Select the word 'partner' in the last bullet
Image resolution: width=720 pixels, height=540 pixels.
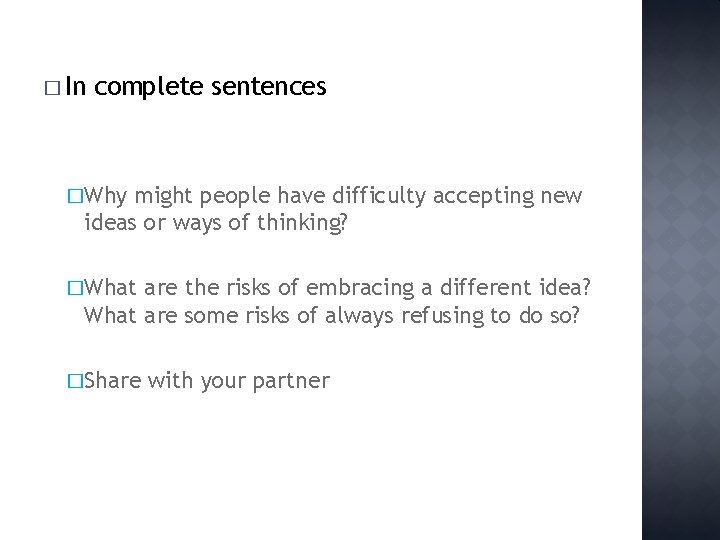(291, 382)
